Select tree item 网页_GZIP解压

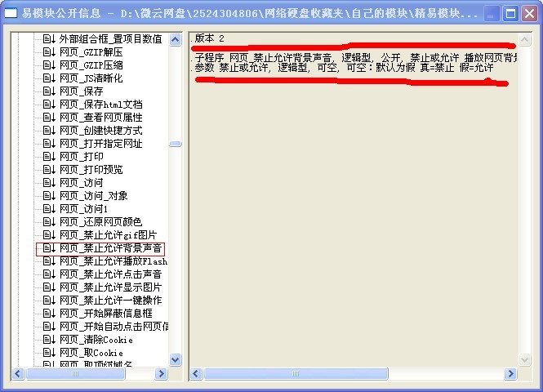tap(91, 52)
